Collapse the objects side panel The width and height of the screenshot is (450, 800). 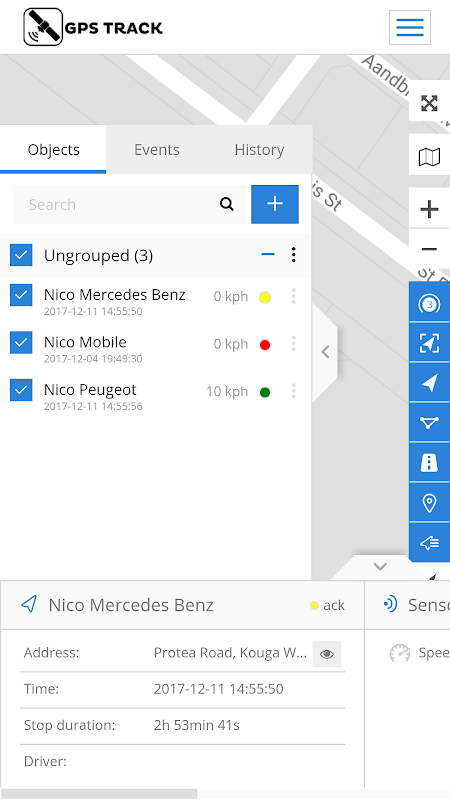(x=325, y=352)
